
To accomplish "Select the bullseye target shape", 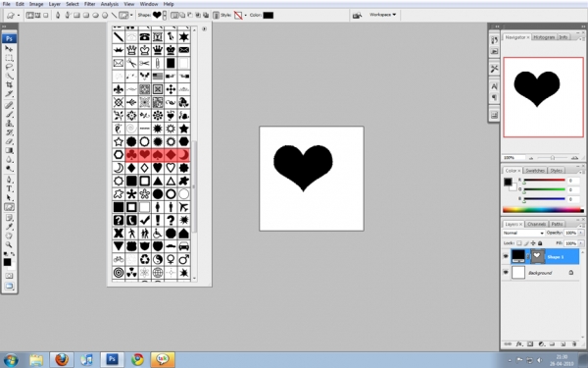I will pyautogui.click(x=119, y=272).
